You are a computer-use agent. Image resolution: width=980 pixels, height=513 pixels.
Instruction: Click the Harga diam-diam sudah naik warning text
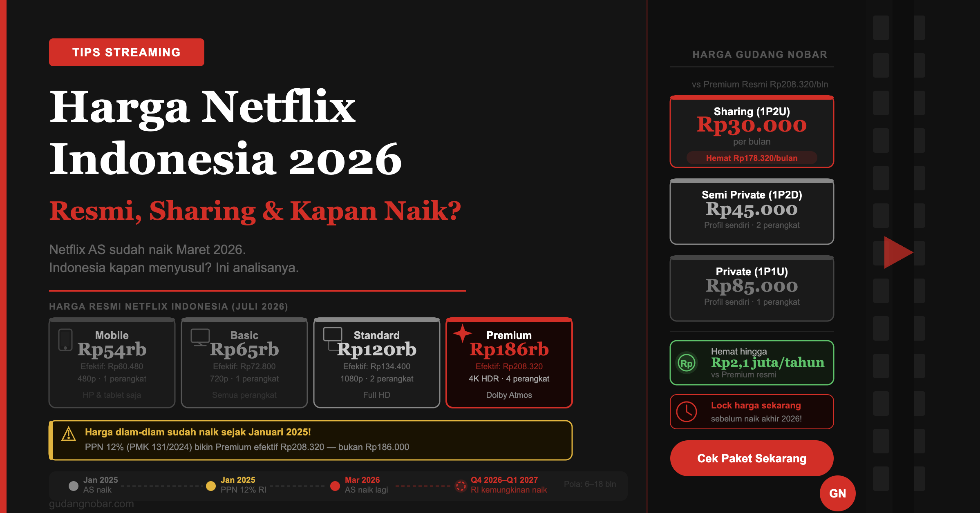(198, 432)
